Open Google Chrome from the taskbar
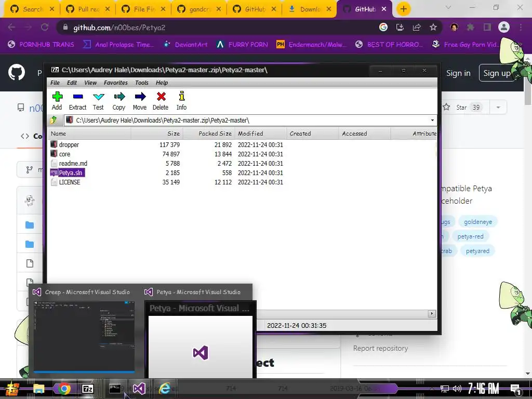The height and width of the screenshot is (399, 532). click(x=64, y=389)
